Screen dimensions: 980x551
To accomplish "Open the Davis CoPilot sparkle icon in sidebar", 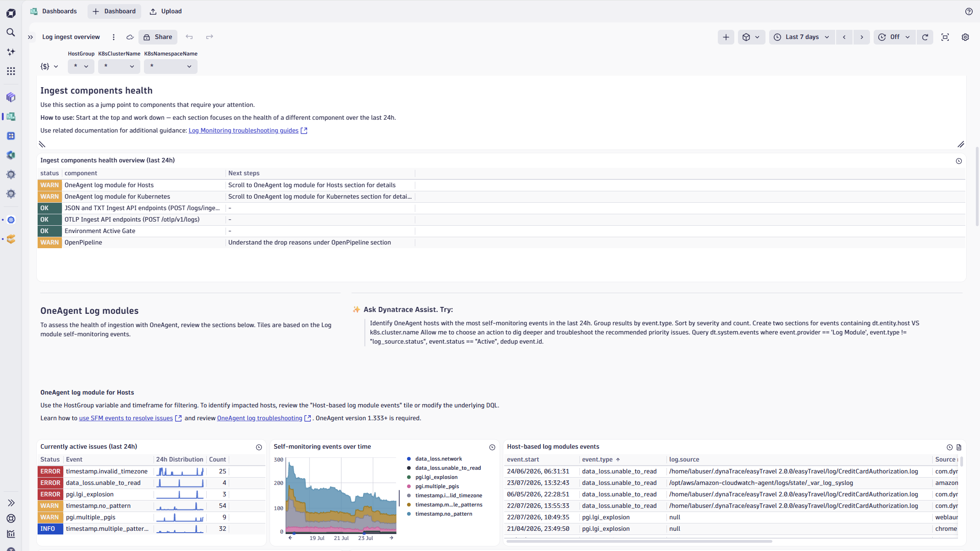I will tap(11, 52).
